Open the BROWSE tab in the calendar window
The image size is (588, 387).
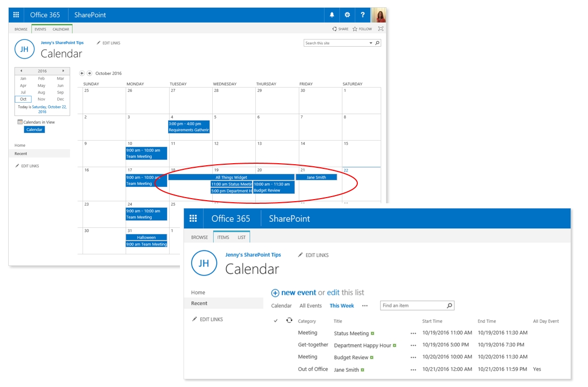pyautogui.click(x=21, y=29)
